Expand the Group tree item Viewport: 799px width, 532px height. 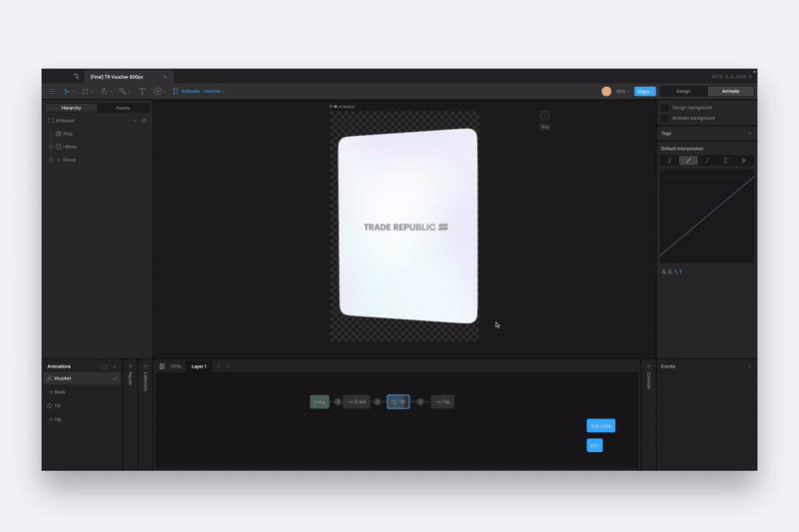tap(51, 160)
